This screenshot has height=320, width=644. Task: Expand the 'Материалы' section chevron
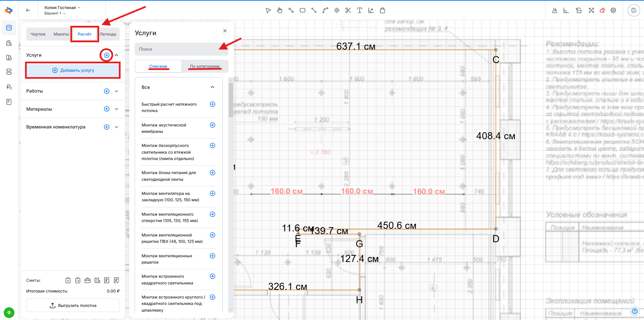[x=117, y=109]
